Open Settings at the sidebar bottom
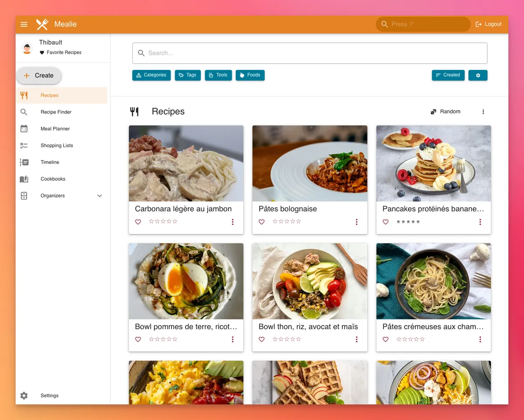524x420 pixels. pyautogui.click(x=62, y=396)
